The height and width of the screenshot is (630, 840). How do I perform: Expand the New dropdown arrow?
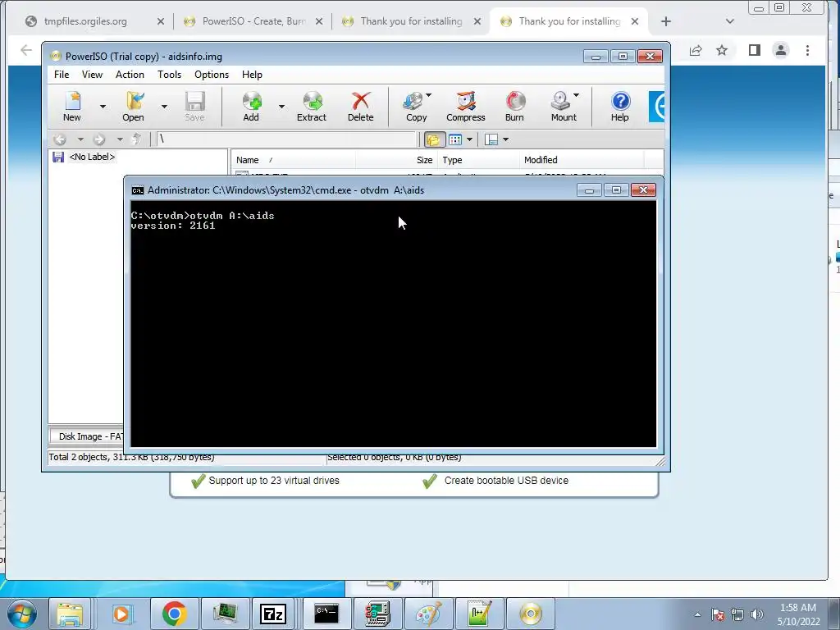[103, 107]
